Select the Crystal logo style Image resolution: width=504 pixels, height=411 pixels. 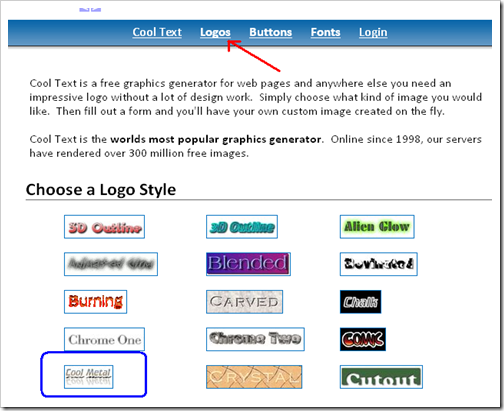tap(254, 377)
